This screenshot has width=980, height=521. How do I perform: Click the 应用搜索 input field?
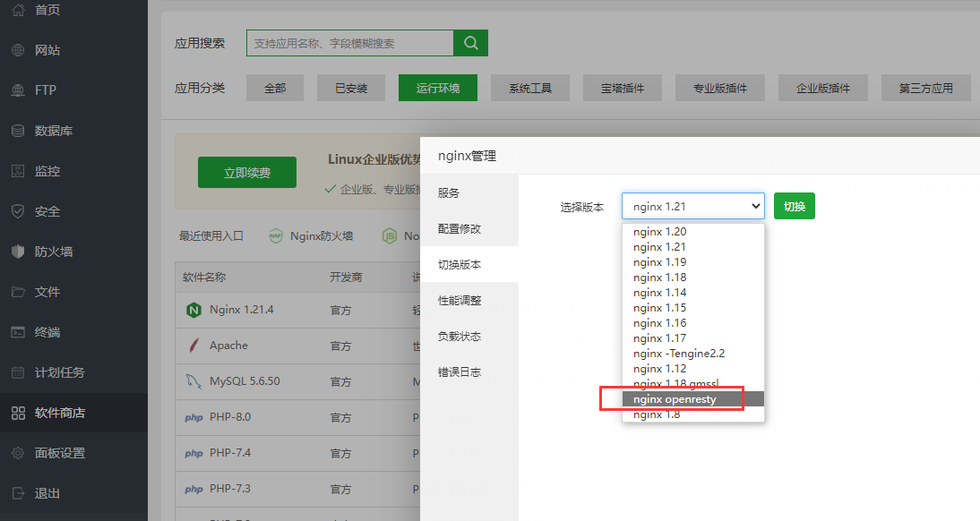pos(350,43)
